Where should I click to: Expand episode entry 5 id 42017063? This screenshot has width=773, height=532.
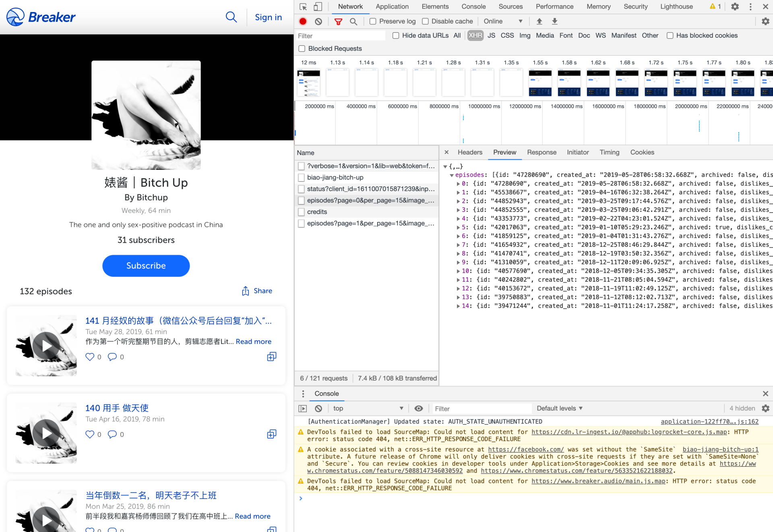[458, 227]
